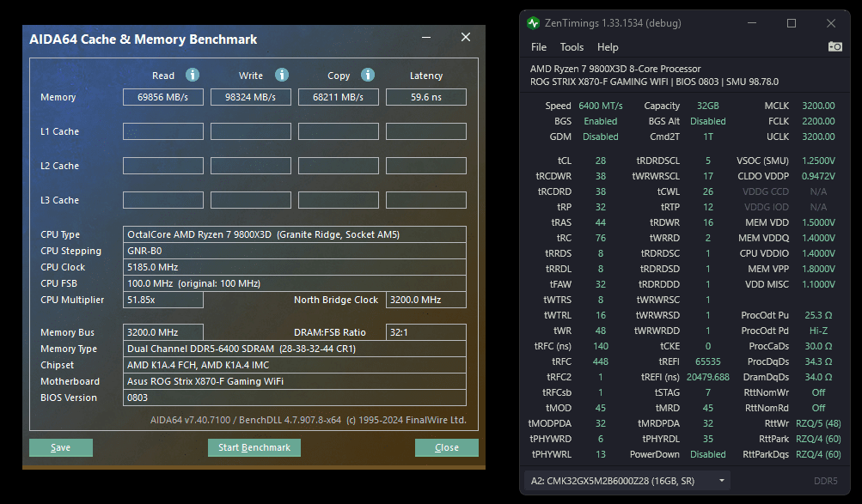This screenshot has height=504, width=862.
Task: Click the MCLK value 3200.00
Action: tap(818, 106)
